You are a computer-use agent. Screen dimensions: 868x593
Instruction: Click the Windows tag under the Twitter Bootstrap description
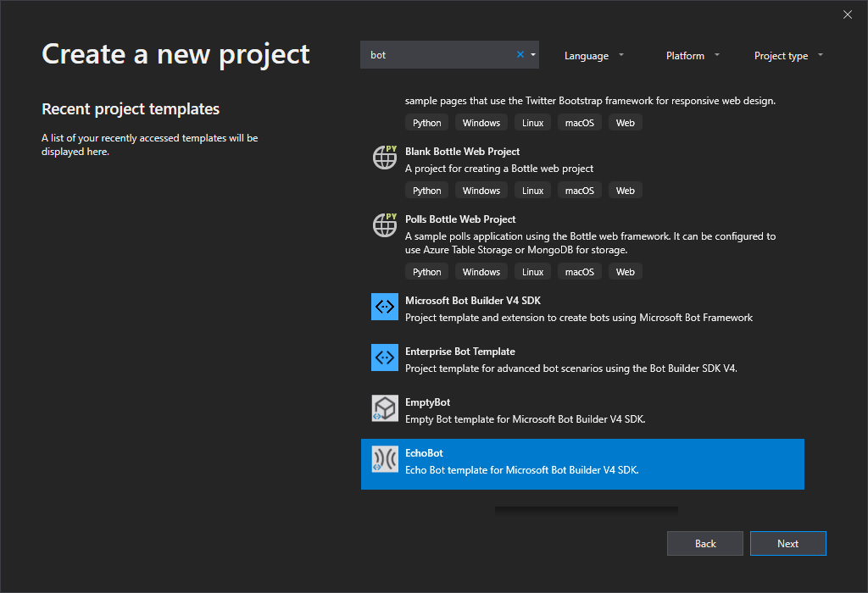pyautogui.click(x=481, y=123)
